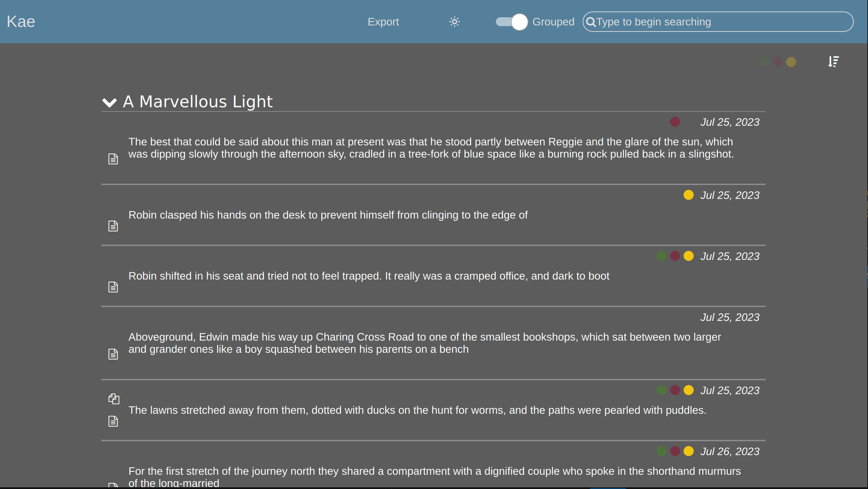
Task: Click copy icon above 'The lawns stretched away' entry
Action: (x=114, y=399)
